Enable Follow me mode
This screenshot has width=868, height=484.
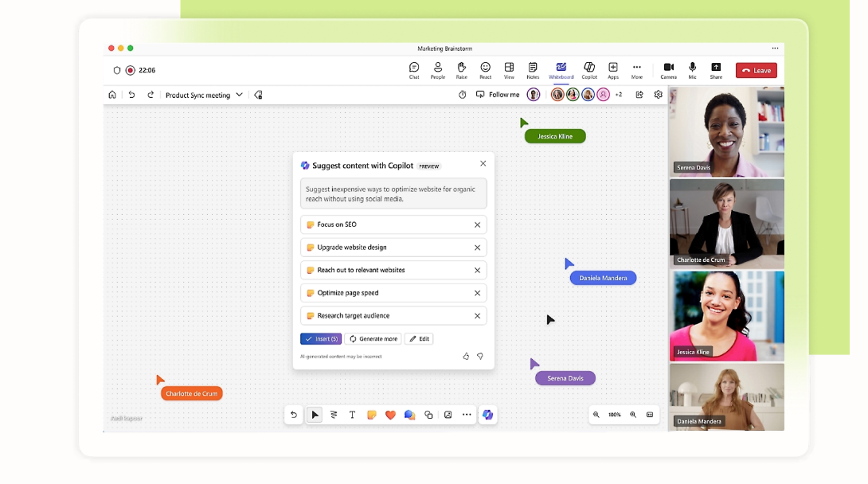pos(498,95)
